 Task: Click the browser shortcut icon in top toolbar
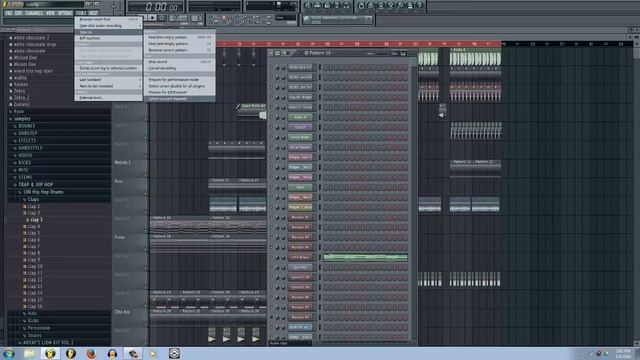click(x=337, y=5)
